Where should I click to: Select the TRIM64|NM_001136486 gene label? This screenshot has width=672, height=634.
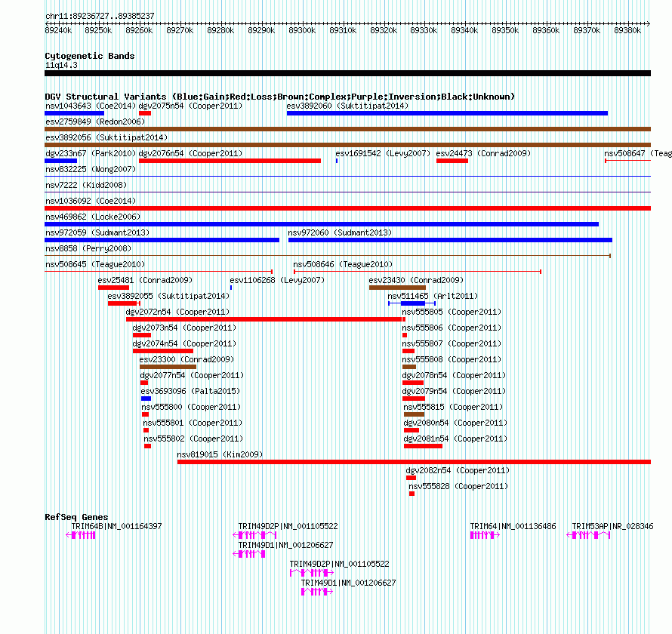513,526
